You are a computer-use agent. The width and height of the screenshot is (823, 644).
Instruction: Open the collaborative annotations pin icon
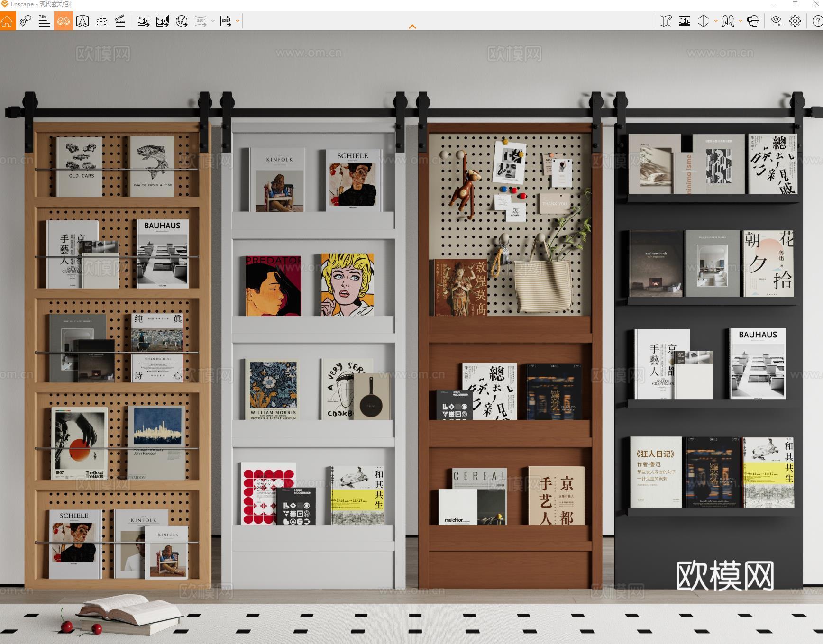tap(26, 21)
